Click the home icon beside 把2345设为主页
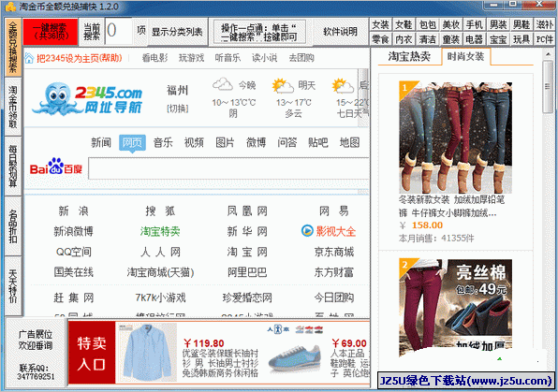Image resolution: width=558 pixels, height=392 pixels. (x=29, y=58)
